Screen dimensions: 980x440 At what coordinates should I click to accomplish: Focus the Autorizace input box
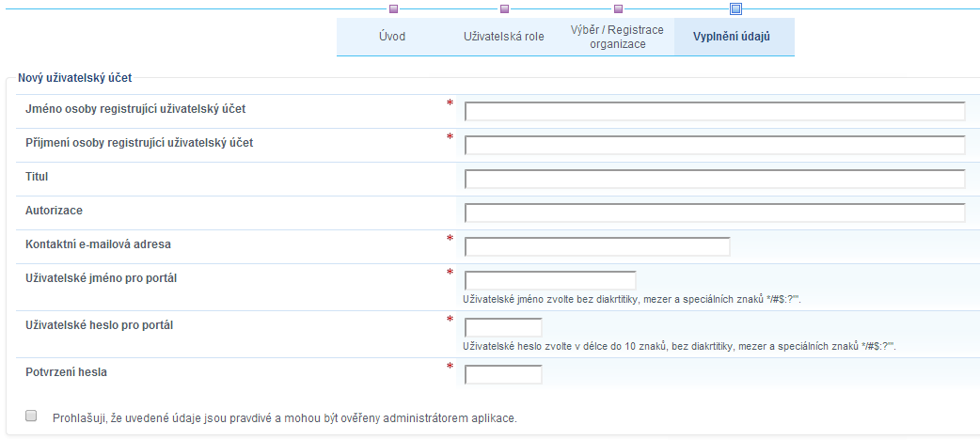coord(715,213)
